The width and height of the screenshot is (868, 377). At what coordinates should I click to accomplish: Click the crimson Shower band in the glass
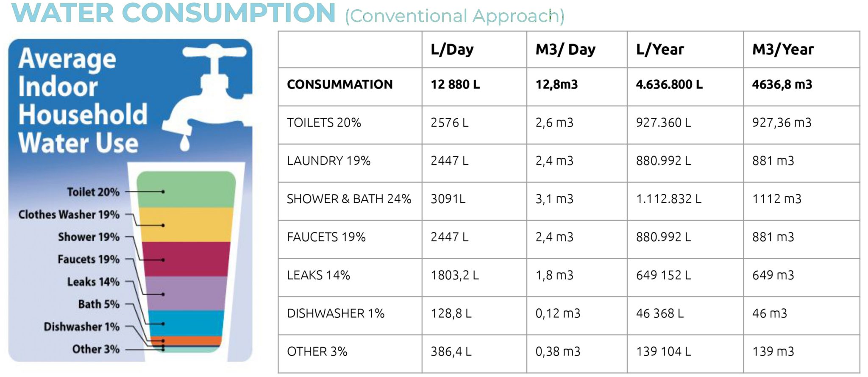(186, 259)
